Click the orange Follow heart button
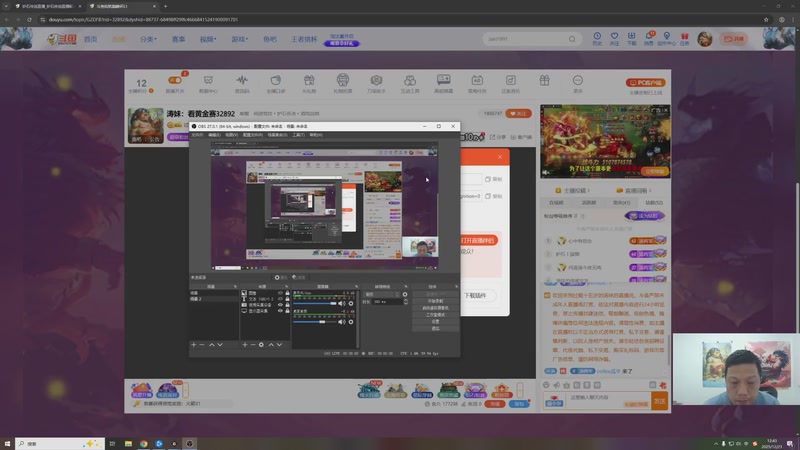Viewport: 800px width, 450px height. (518, 113)
